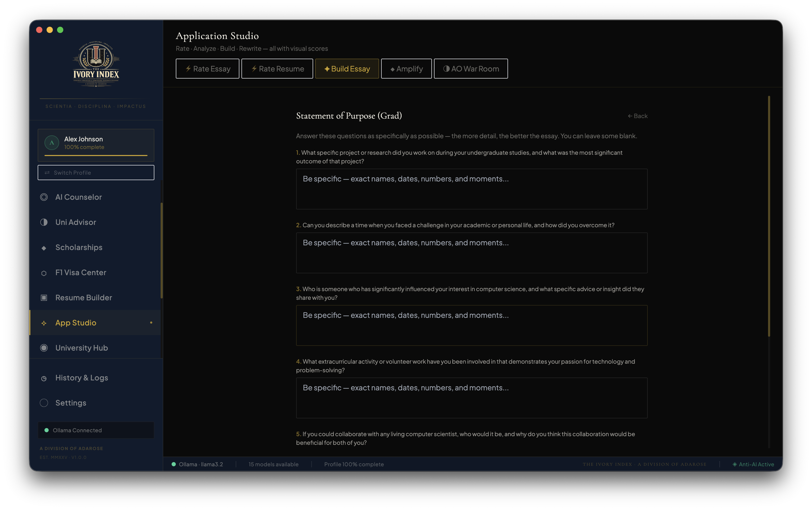This screenshot has width=812, height=510.
Task: Click the '15 models available' status text
Action: (274, 464)
